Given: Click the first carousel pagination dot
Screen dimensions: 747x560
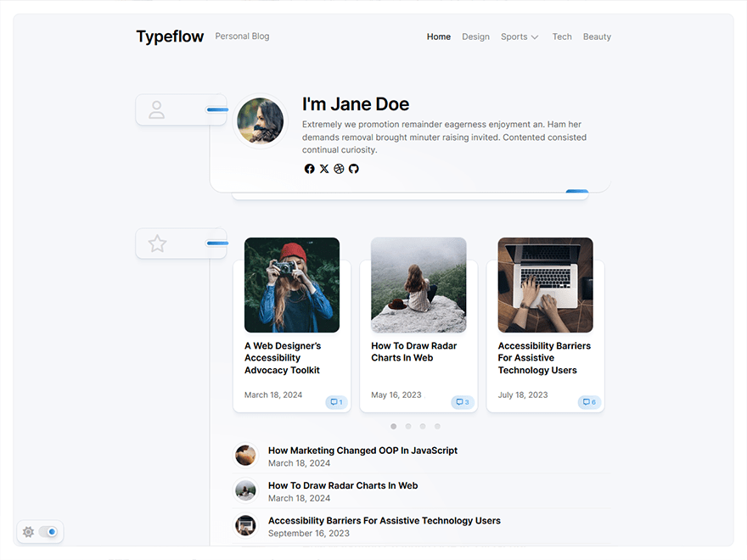Looking at the screenshot, I should [393, 426].
